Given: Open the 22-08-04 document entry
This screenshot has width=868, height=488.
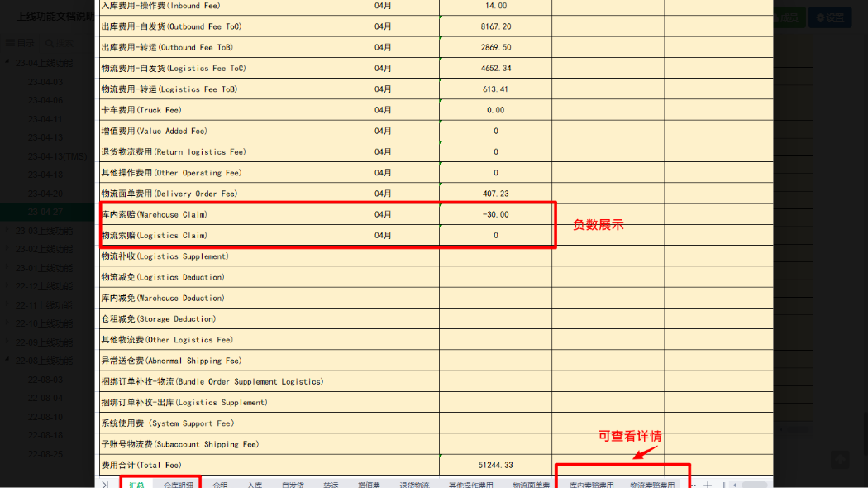Looking at the screenshot, I should tap(45, 399).
